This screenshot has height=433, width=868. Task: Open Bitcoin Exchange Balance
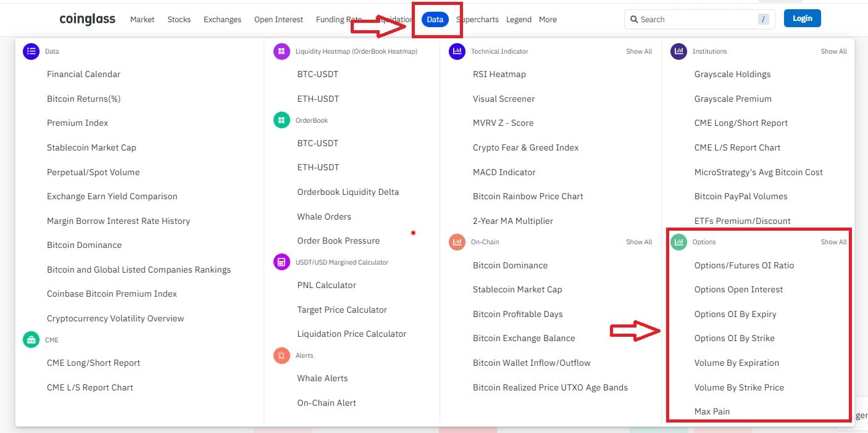(x=524, y=338)
